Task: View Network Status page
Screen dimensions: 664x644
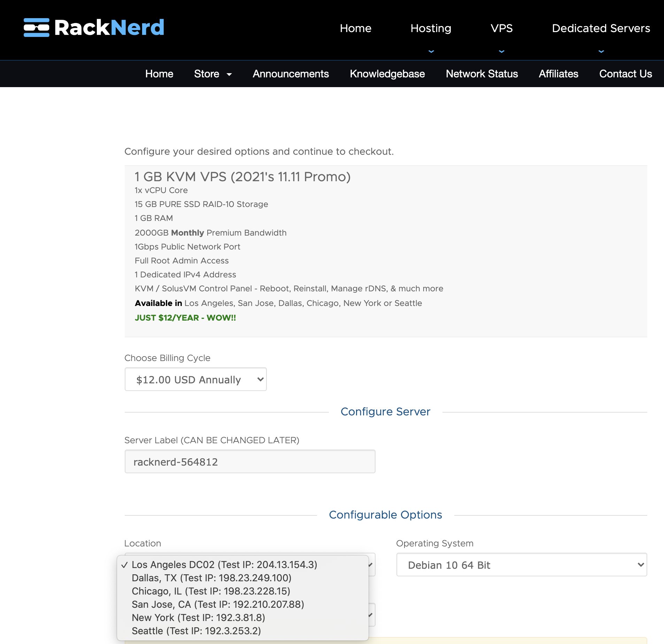Action: [x=482, y=74]
